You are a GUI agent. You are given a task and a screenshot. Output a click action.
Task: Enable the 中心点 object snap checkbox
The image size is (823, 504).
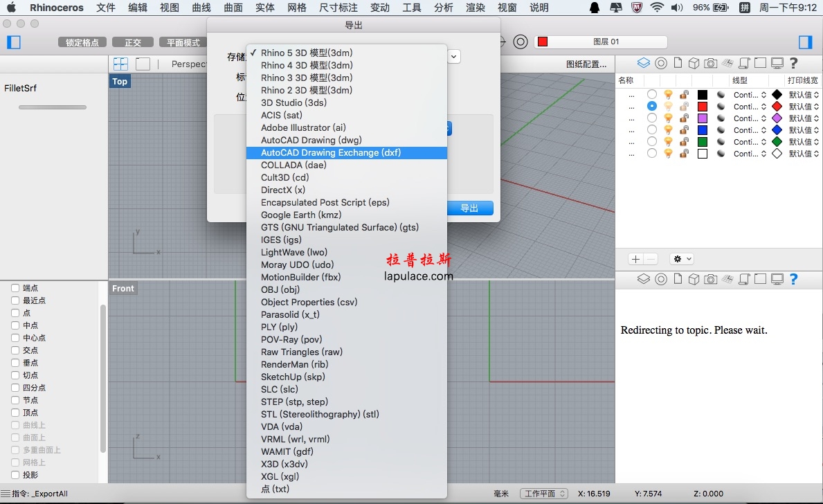(x=15, y=338)
